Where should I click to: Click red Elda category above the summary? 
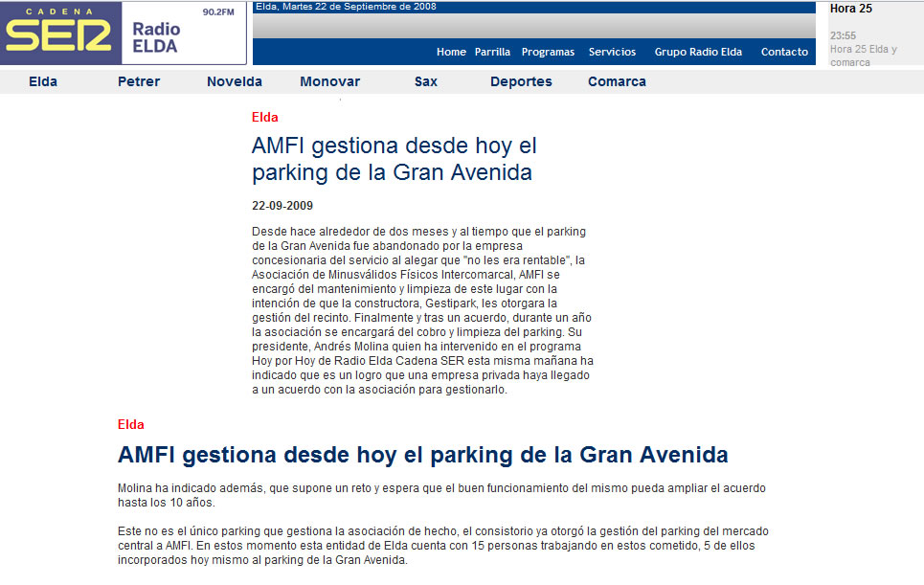pos(264,117)
